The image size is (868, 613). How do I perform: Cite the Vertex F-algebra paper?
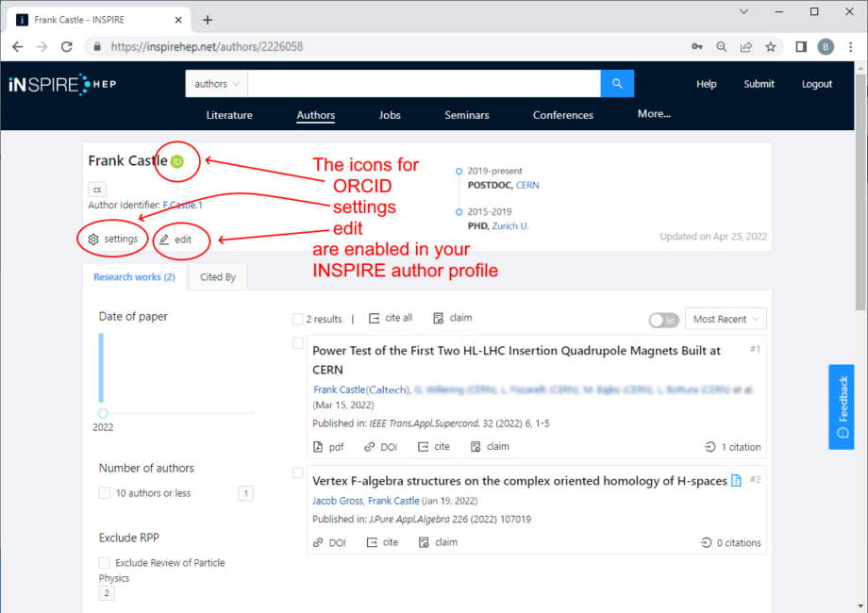[382, 542]
